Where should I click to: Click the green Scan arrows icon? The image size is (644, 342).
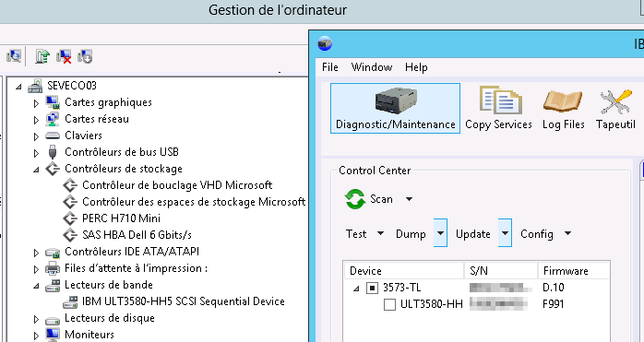tap(355, 199)
